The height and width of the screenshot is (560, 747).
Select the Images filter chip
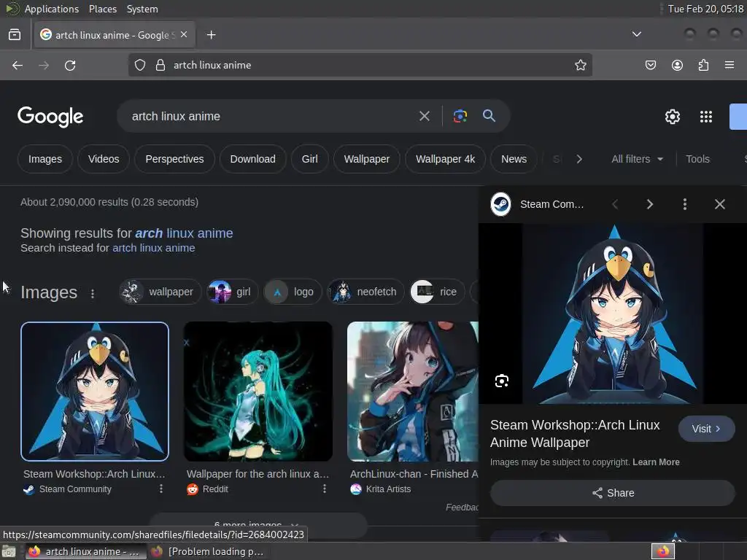45,159
